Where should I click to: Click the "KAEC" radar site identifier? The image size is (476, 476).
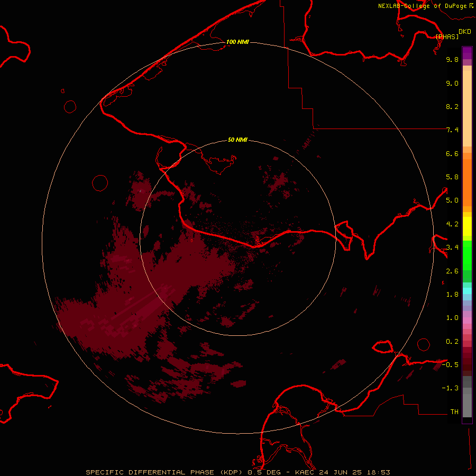(305, 472)
